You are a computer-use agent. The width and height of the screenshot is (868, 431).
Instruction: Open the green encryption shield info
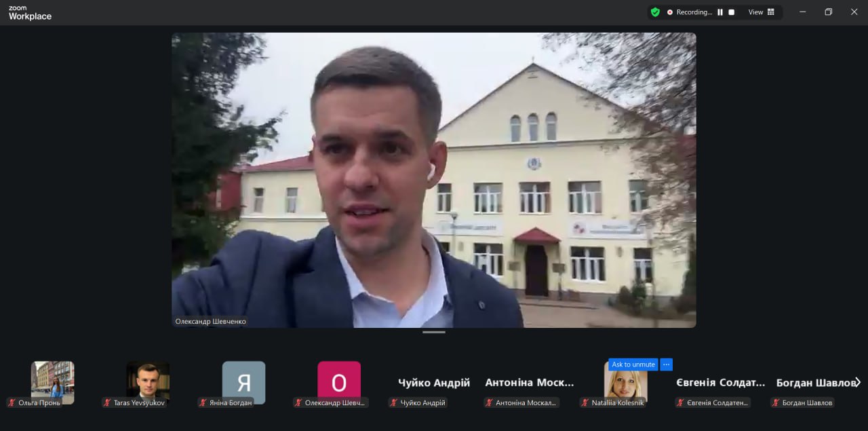[655, 12]
